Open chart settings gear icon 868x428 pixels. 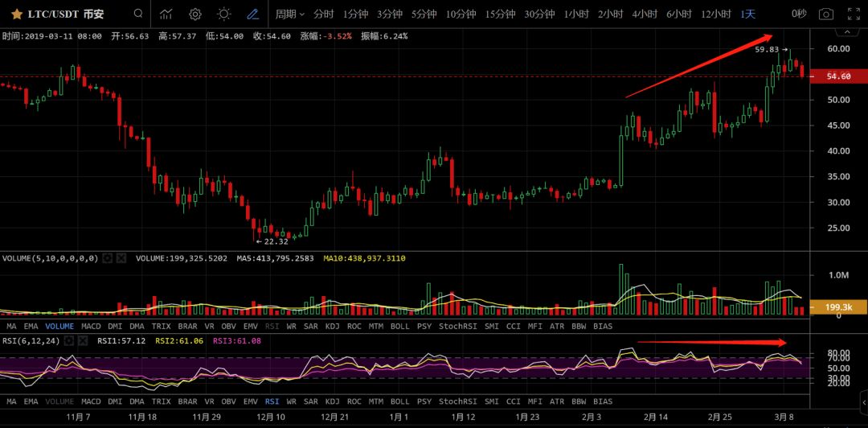195,14
